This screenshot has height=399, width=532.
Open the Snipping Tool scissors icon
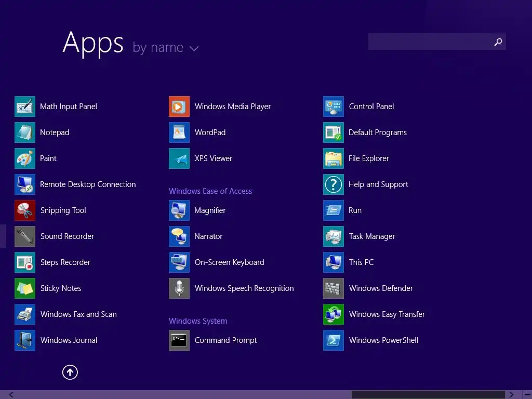(25, 210)
